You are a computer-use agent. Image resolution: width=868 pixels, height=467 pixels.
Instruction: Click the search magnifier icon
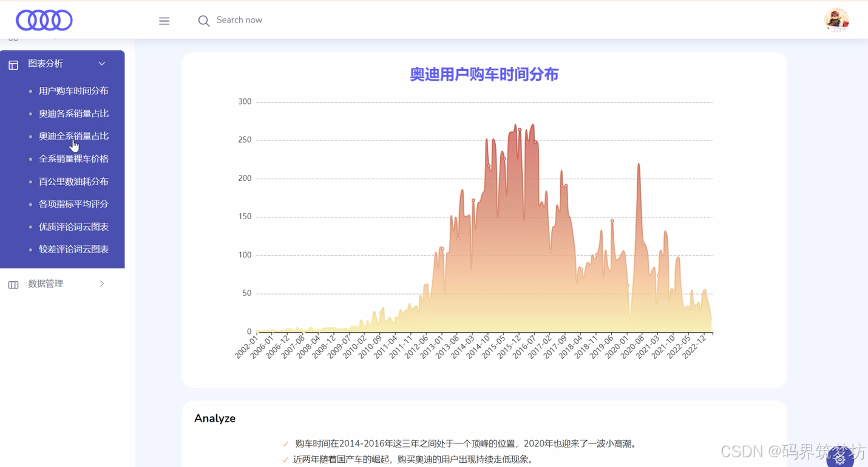pyautogui.click(x=204, y=21)
